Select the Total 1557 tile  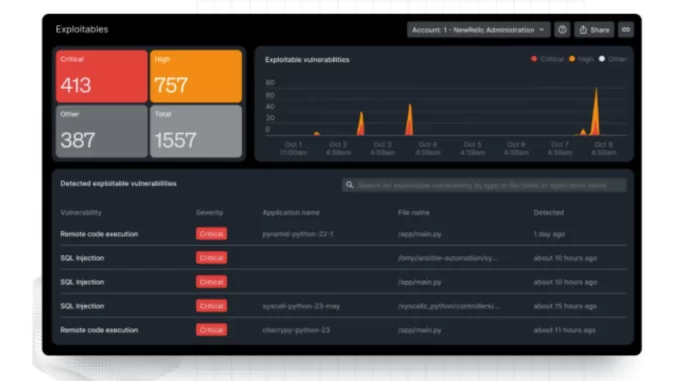click(196, 131)
